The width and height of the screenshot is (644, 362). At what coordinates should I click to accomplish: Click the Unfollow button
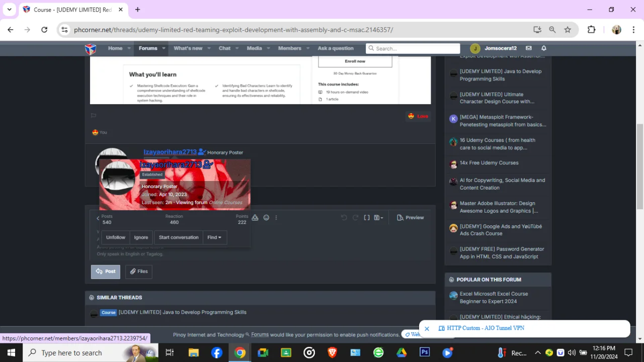point(116,237)
